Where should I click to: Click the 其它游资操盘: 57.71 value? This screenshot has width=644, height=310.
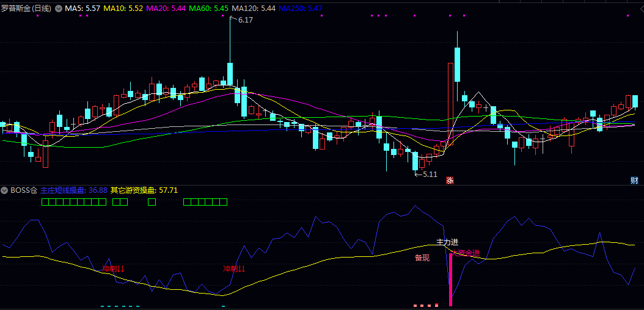pos(144,190)
